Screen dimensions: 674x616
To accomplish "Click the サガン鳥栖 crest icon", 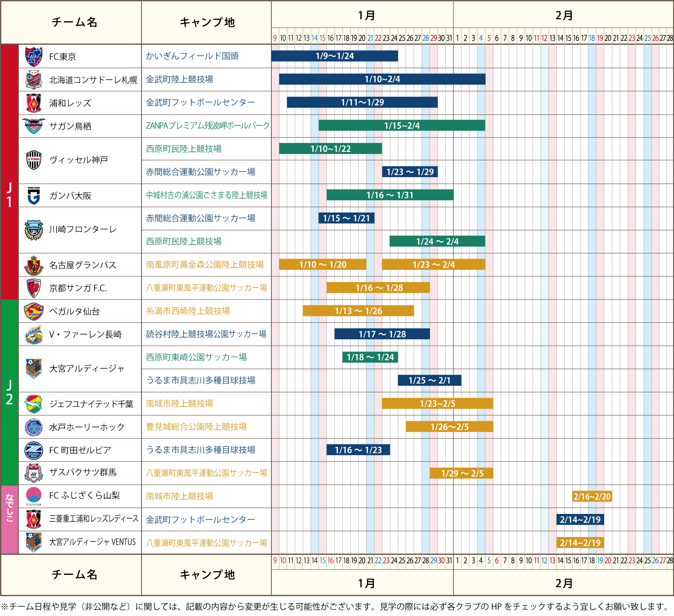I will [x=34, y=126].
